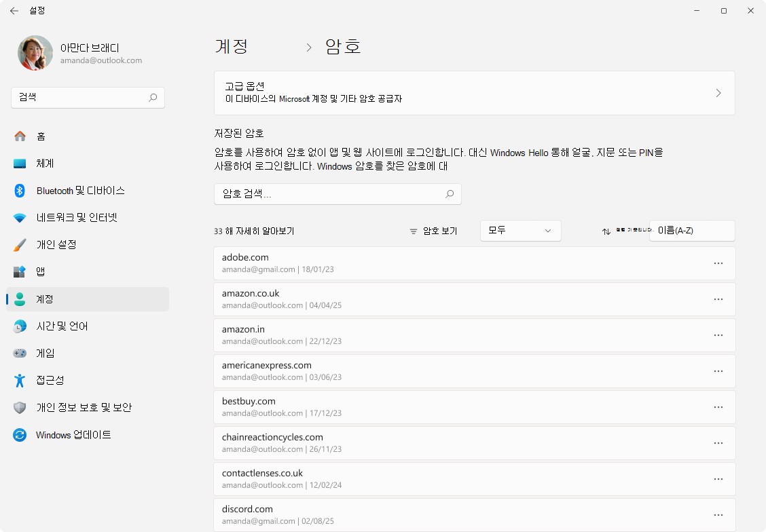Click the 저장된 암호 heading

click(x=239, y=133)
